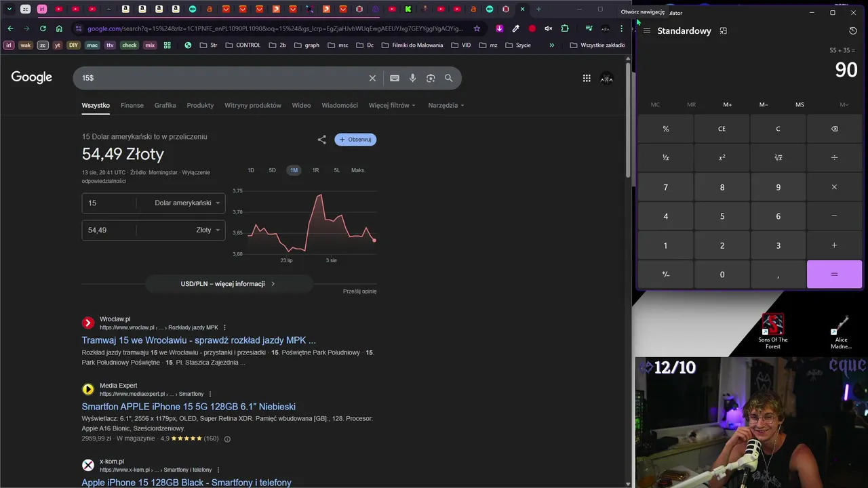Expand USD/PLN więcej informacji
The width and height of the screenshot is (868, 488).
(x=229, y=284)
